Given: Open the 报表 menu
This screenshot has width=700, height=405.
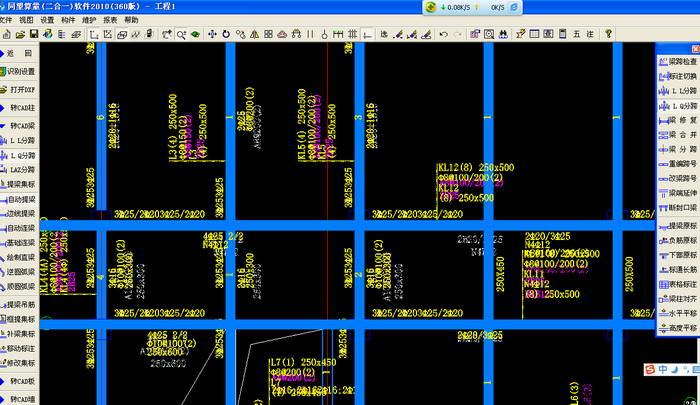Looking at the screenshot, I should tap(110, 20).
